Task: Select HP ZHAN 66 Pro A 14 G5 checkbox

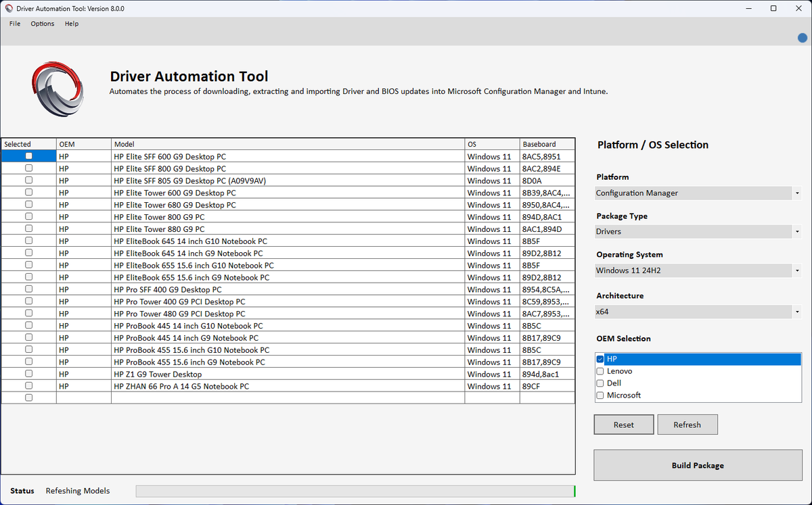Action: coord(28,386)
